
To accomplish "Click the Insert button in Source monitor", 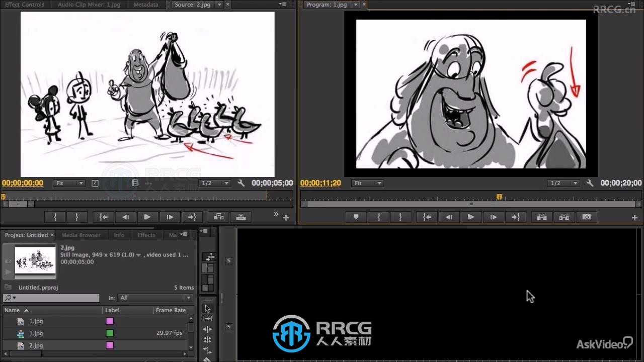I will coord(219,217).
